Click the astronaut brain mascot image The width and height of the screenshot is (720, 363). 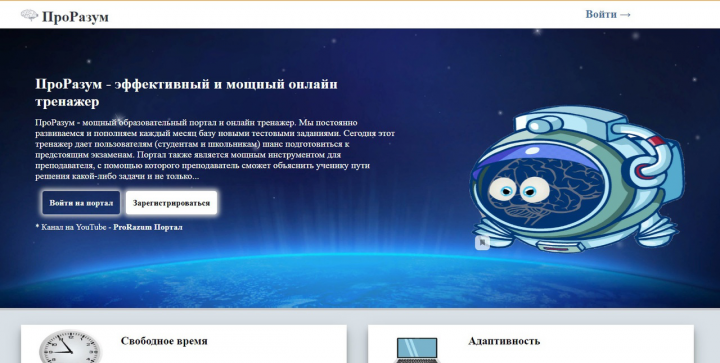[577, 179]
